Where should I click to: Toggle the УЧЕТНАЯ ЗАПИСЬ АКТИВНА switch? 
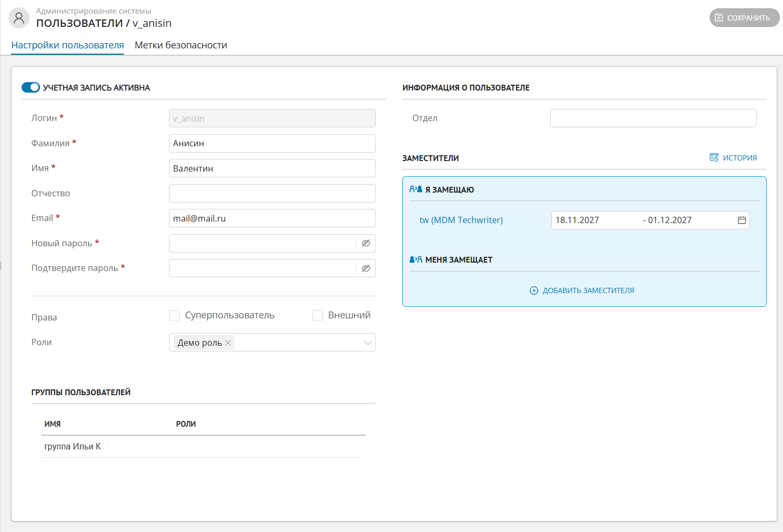click(31, 87)
